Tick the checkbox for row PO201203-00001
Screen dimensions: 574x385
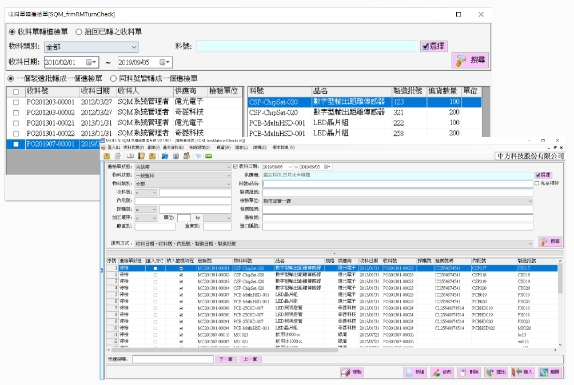tap(16, 102)
